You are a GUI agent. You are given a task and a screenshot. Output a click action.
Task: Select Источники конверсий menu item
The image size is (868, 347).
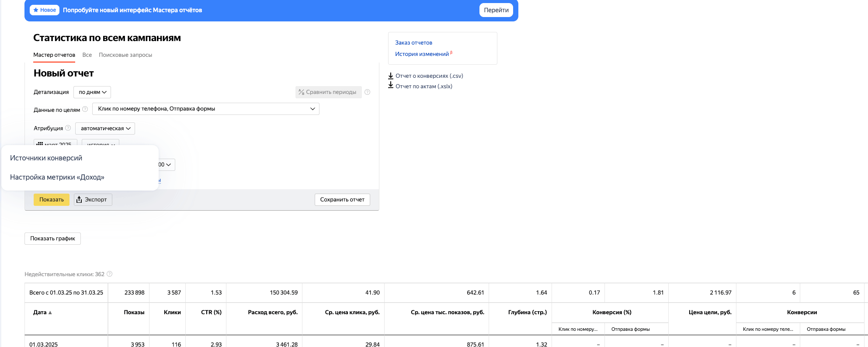46,158
